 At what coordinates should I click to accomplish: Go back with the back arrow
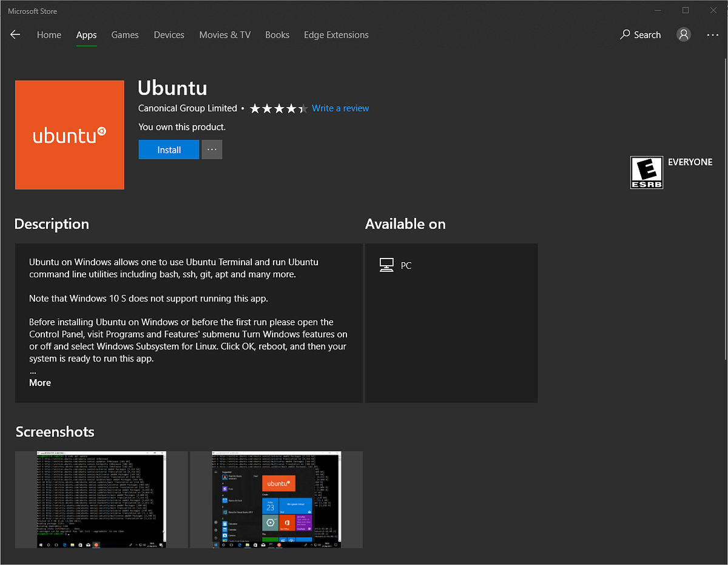click(15, 35)
